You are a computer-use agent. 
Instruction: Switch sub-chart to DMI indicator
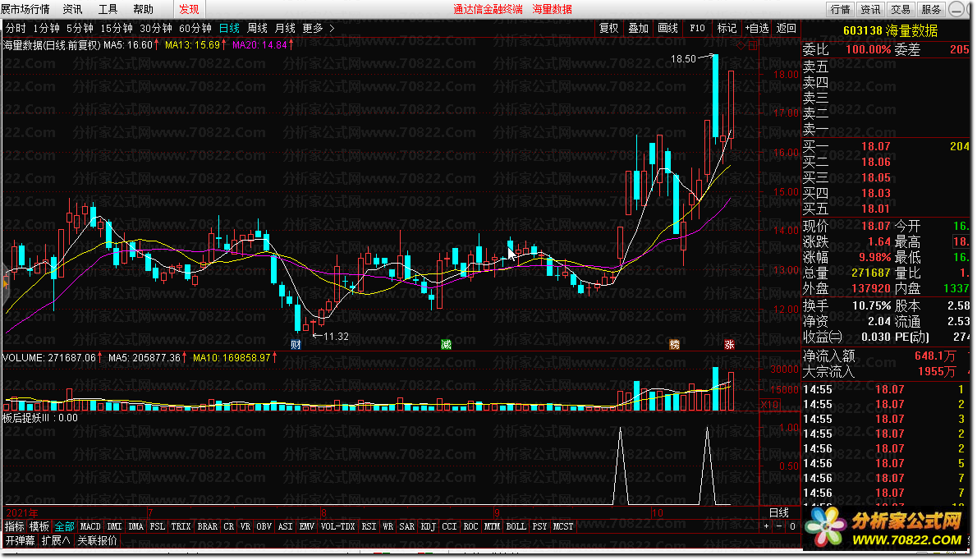[115, 526]
